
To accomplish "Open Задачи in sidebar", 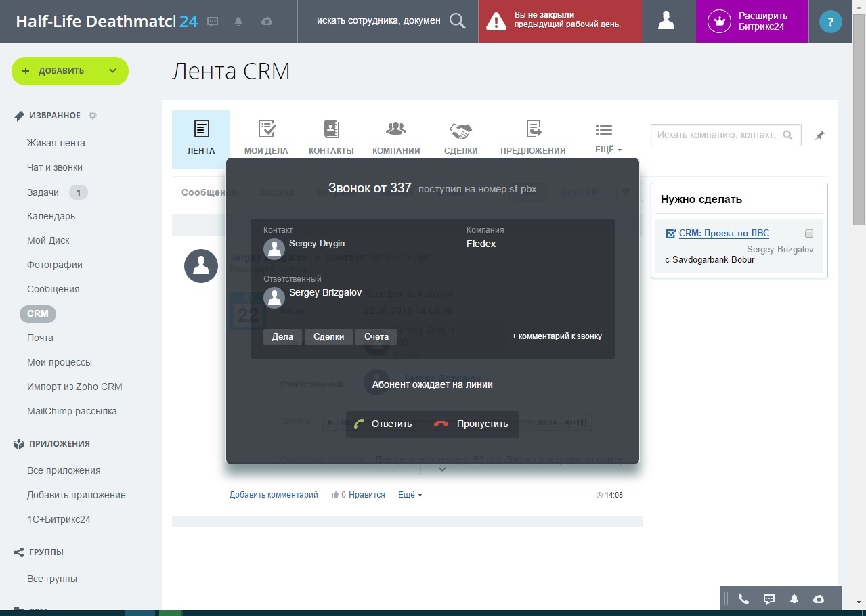I will pyautogui.click(x=43, y=192).
